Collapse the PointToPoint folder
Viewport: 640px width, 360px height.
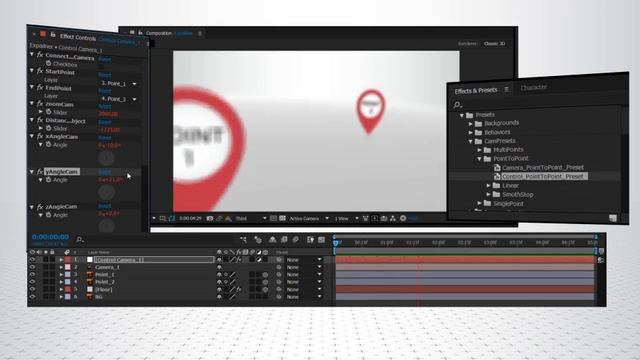pos(480,158)
